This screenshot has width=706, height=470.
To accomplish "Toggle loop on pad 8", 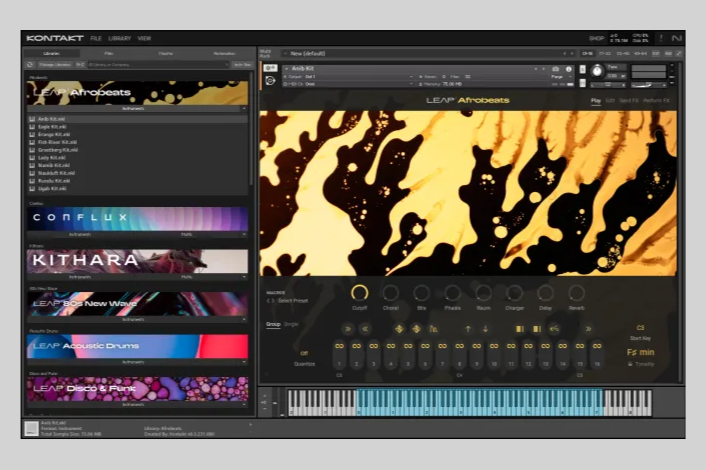I will pos(460,346).
